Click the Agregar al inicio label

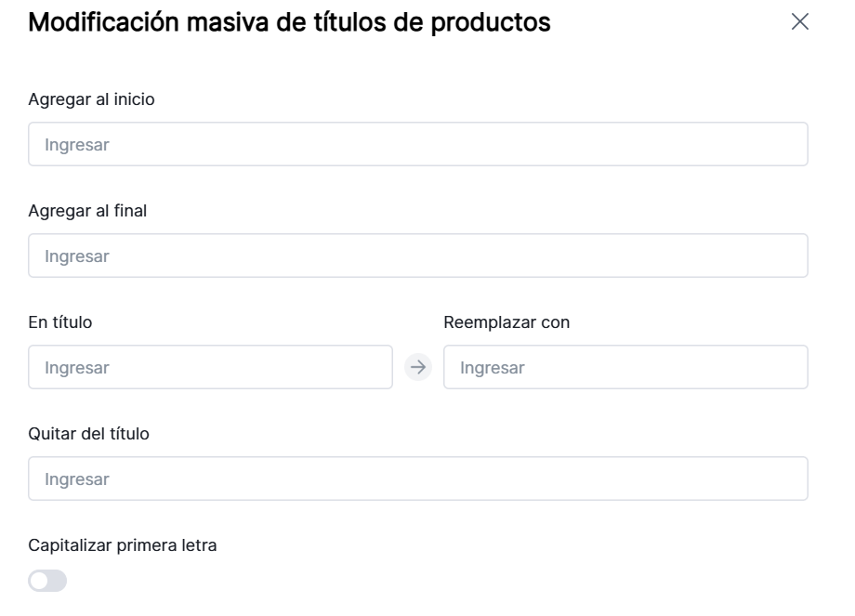click(91, 99)
